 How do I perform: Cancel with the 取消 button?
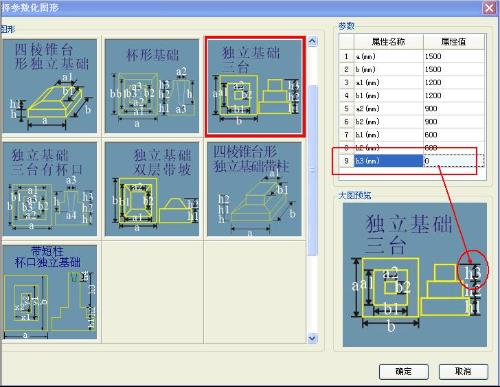[x=463, y=371]
